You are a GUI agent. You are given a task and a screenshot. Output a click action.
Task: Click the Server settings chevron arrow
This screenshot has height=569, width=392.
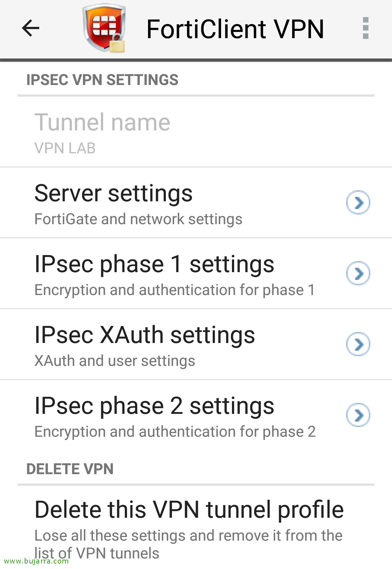[x=358, y=202]
